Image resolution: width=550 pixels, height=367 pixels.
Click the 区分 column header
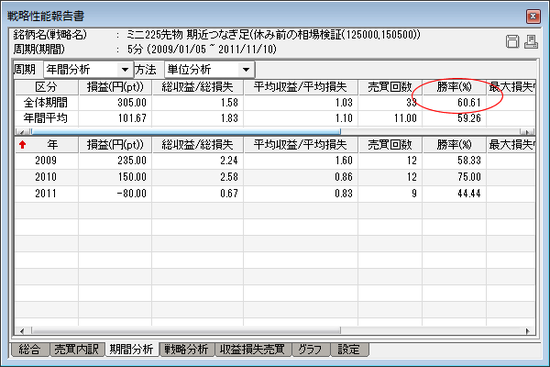46,87
